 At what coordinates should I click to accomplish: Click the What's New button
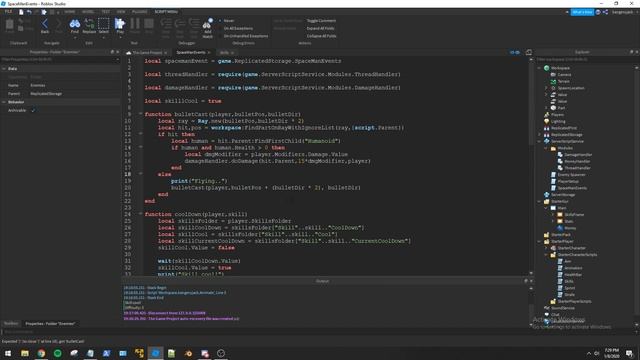coord(582,12)
